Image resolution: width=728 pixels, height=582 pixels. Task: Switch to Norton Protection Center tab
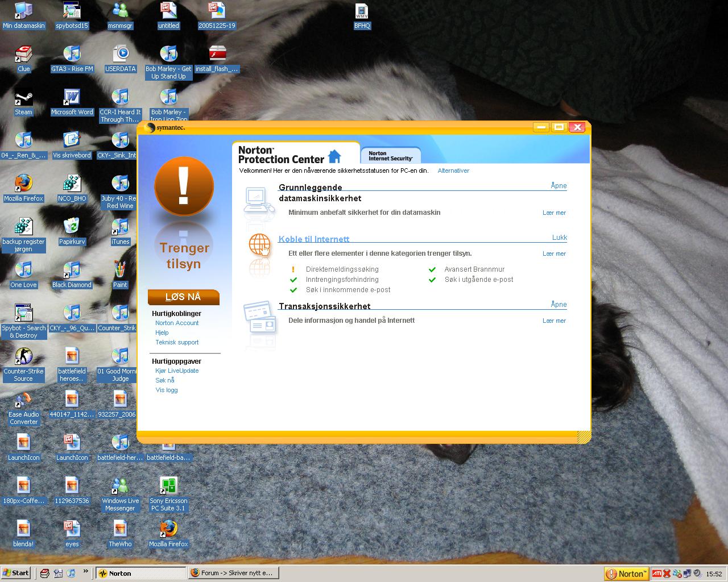(295, 154)
